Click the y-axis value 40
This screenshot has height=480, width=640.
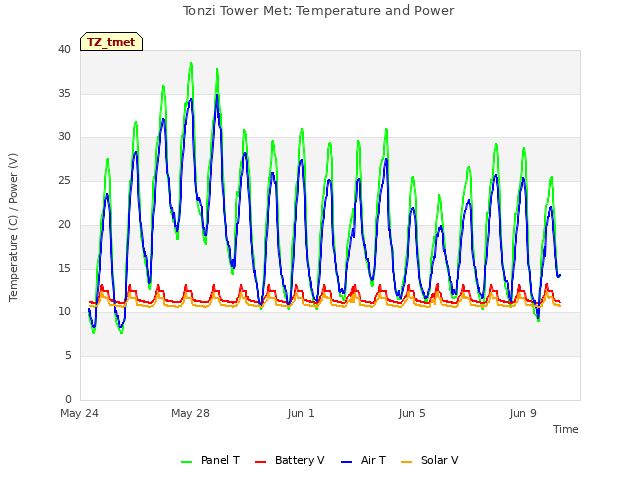[64, 50]
